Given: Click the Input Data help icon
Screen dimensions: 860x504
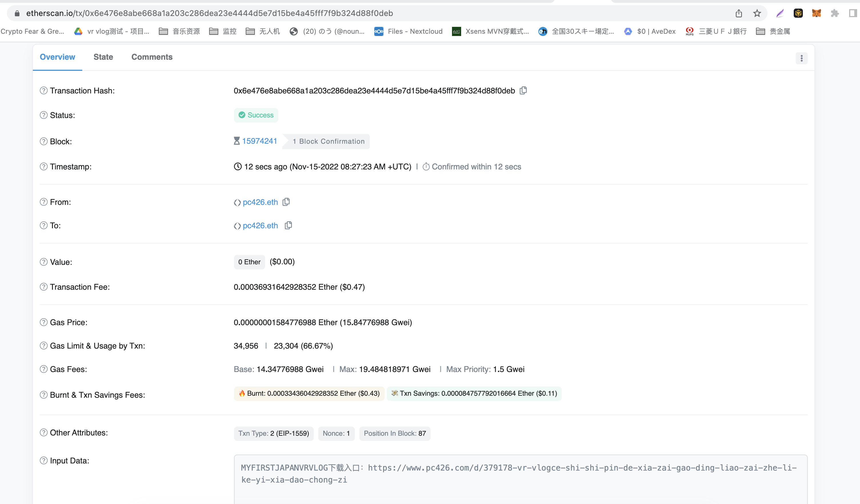Looking at the screenshot, I should [x=44, y=461].
